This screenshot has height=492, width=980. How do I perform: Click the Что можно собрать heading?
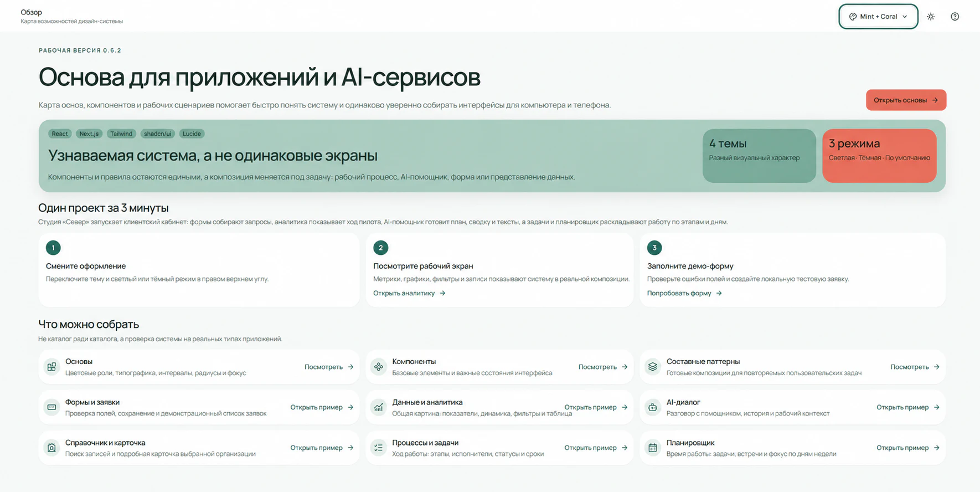click(x=89, y=324)
